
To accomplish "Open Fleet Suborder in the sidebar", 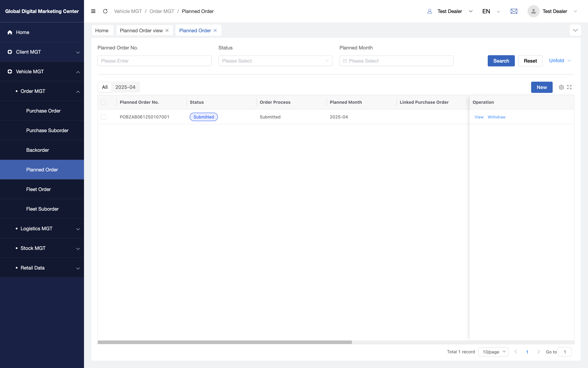I will click(42, 209).
